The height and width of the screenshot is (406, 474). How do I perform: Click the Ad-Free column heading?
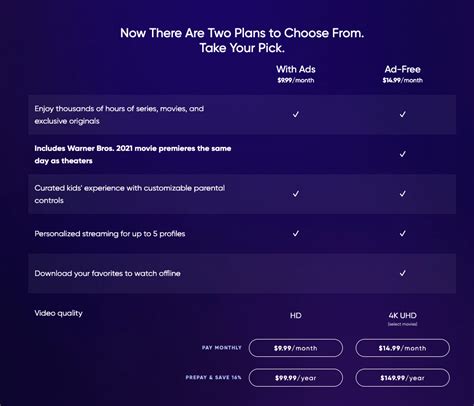pos(403,69)
